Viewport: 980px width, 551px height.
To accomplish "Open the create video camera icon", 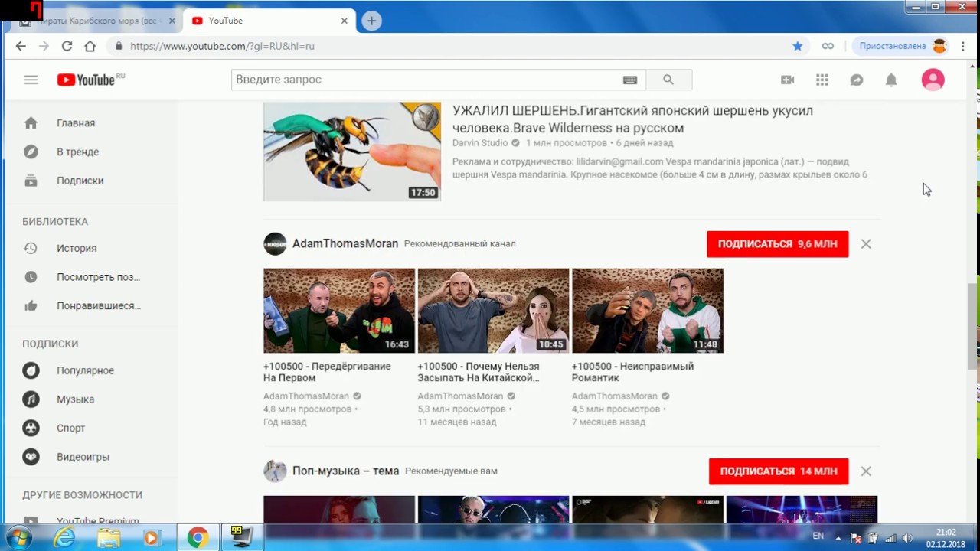I will [x=787, y=80].
